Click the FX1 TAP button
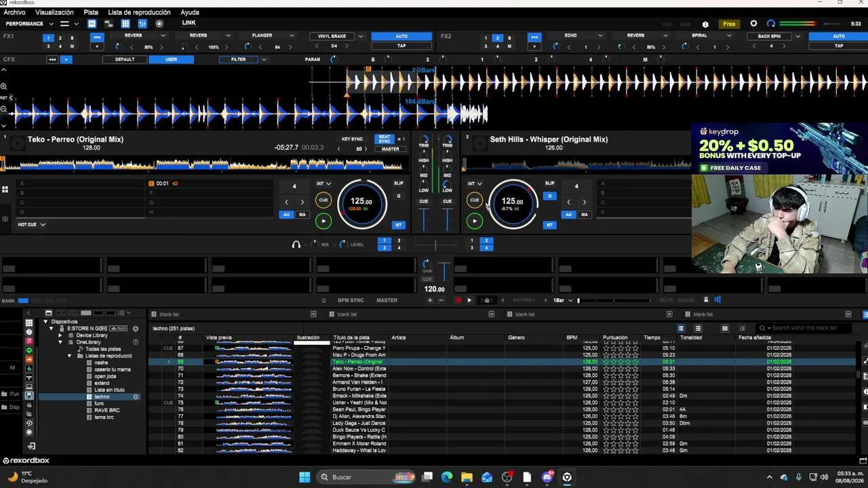Image resolution: width=868 pixels, height=488 pixels. (401, 46)
